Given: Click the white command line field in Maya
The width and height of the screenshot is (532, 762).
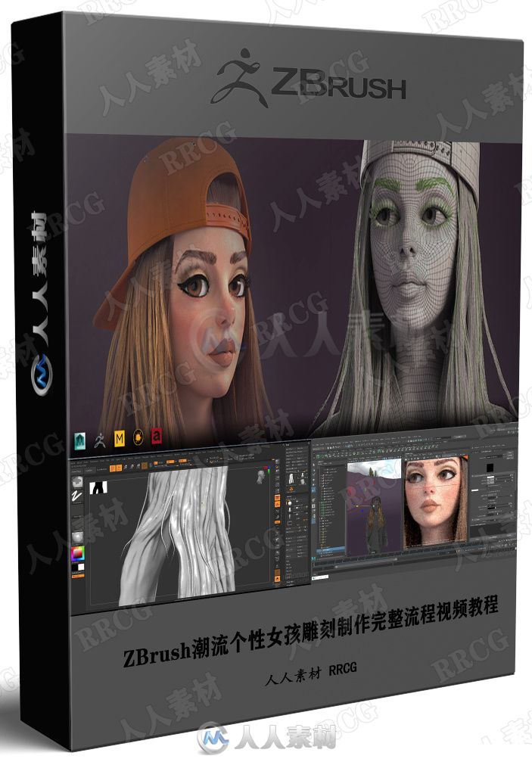Looking at the screenshot, I should point(320,577).
